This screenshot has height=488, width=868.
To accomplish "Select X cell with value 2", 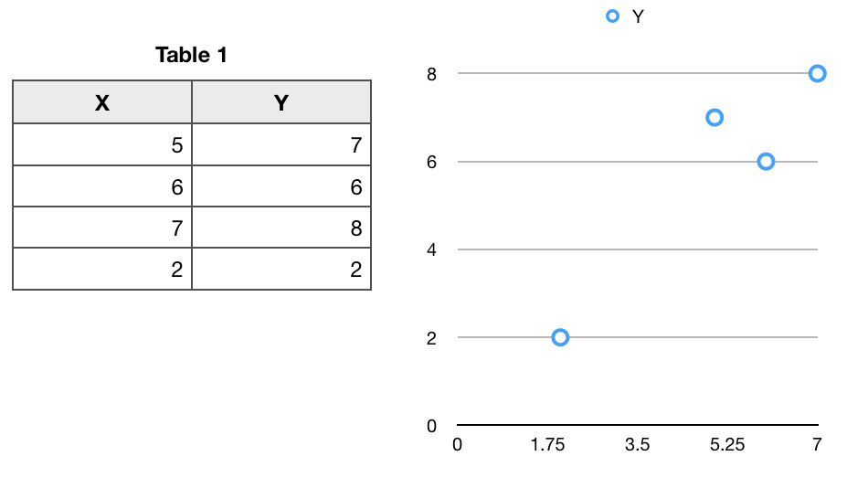I will click(102, 269).
